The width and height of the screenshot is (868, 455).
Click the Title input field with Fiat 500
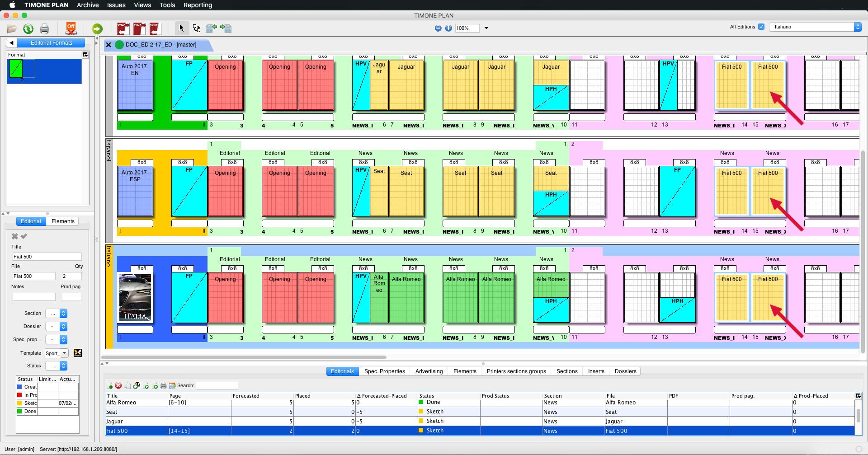(x=47, y=257)
